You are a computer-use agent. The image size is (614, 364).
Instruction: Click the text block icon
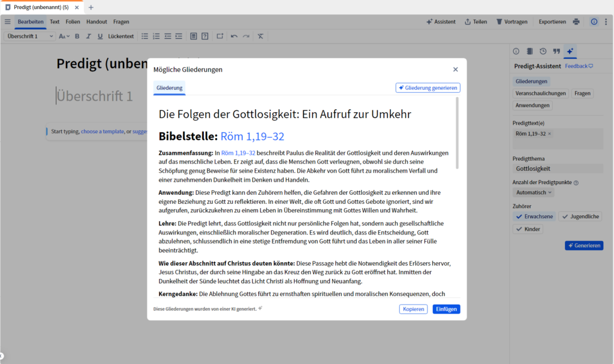click(194, 36)
